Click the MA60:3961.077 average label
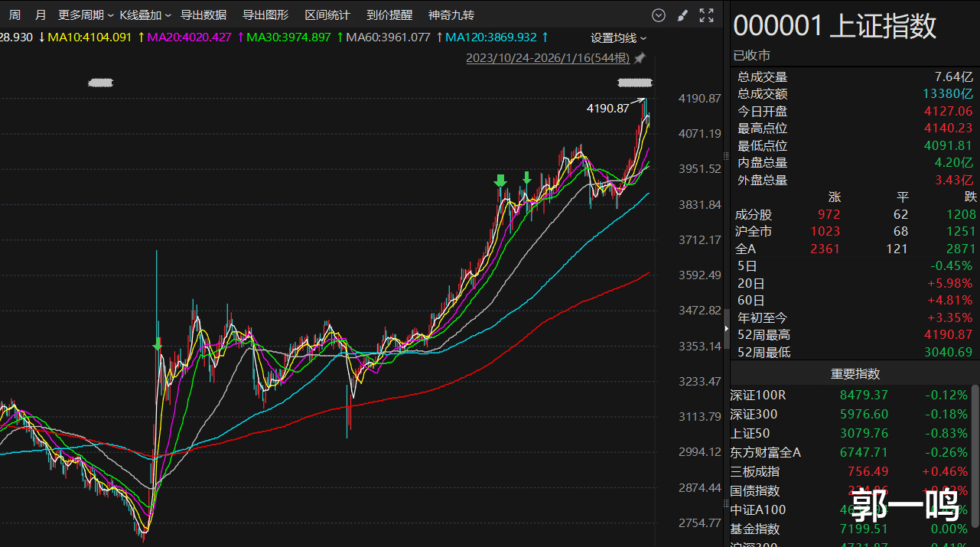 [x=388, y=37]
